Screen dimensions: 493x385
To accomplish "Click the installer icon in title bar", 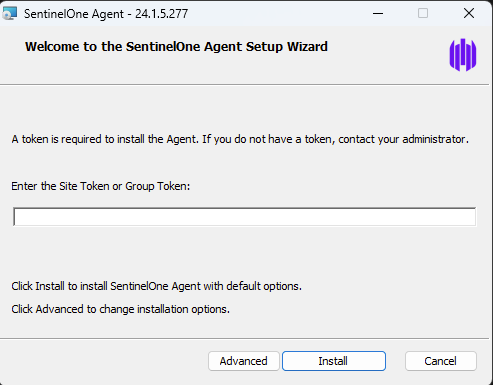I will pyautogui.click(x=9, y=14).
